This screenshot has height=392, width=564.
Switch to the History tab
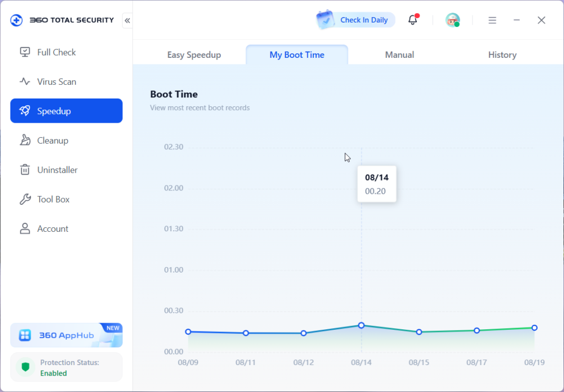pyautogui.click(x=502, y=55)
